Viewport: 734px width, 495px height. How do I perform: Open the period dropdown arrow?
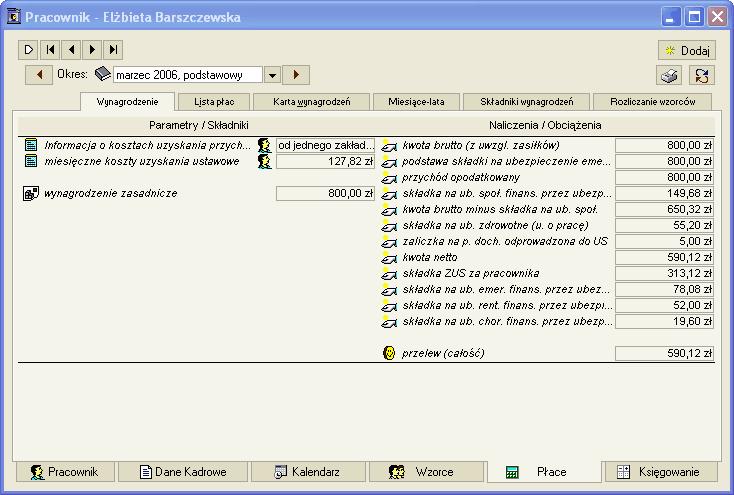pos(272,75)
